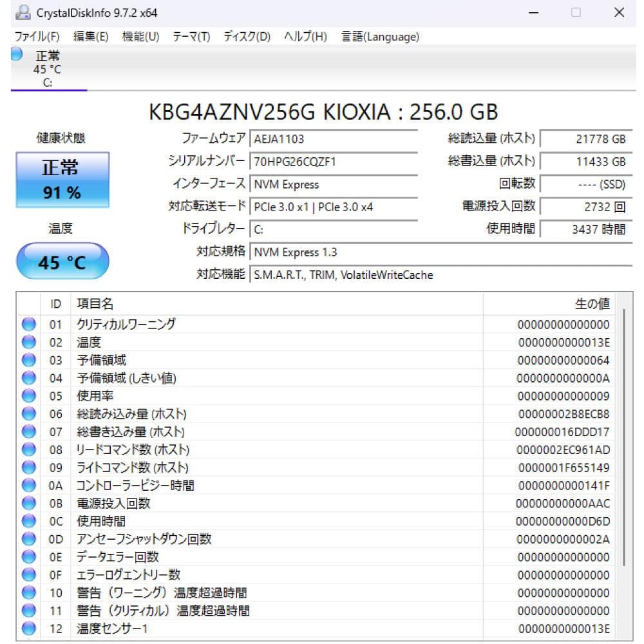This screenshot has width=644, height=644.
Task: Click the SMART list vertical scrollbar
Action: pos(624,437)
